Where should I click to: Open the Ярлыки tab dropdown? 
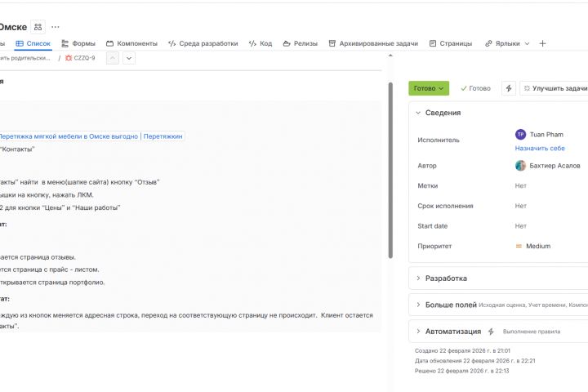point(527,43)
